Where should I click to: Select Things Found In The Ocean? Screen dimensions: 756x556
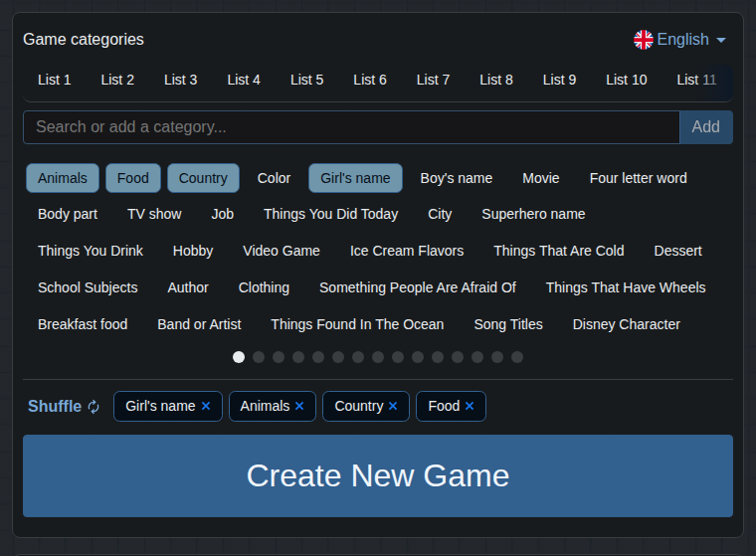tap(357, 324)
